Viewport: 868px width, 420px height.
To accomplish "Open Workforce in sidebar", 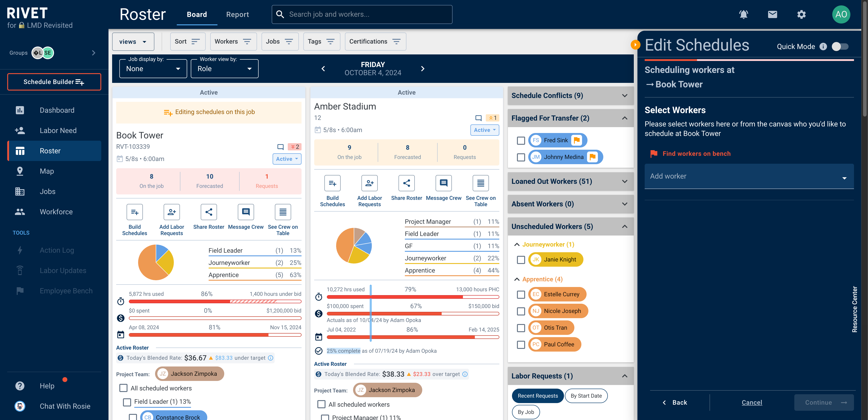I will [54, 212].
